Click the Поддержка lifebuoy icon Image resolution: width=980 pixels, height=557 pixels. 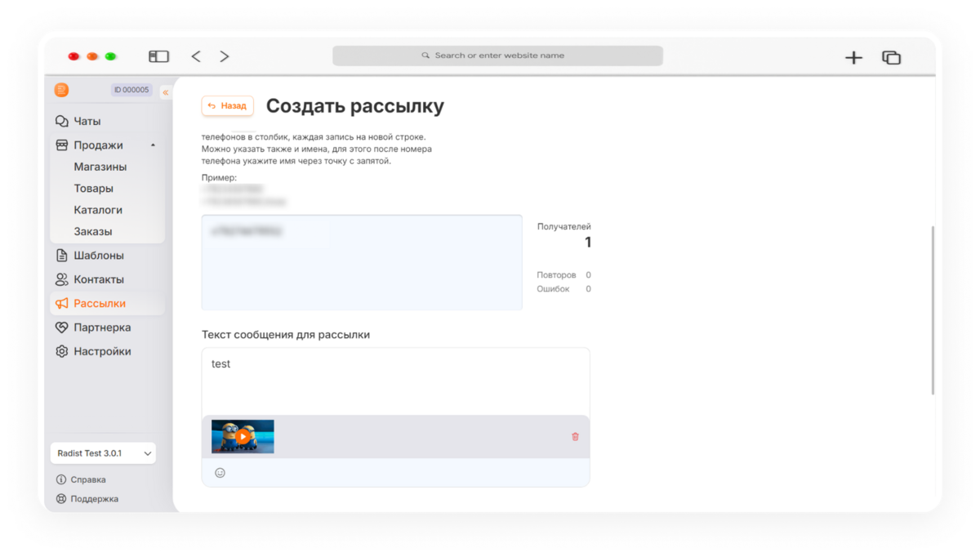60,499
